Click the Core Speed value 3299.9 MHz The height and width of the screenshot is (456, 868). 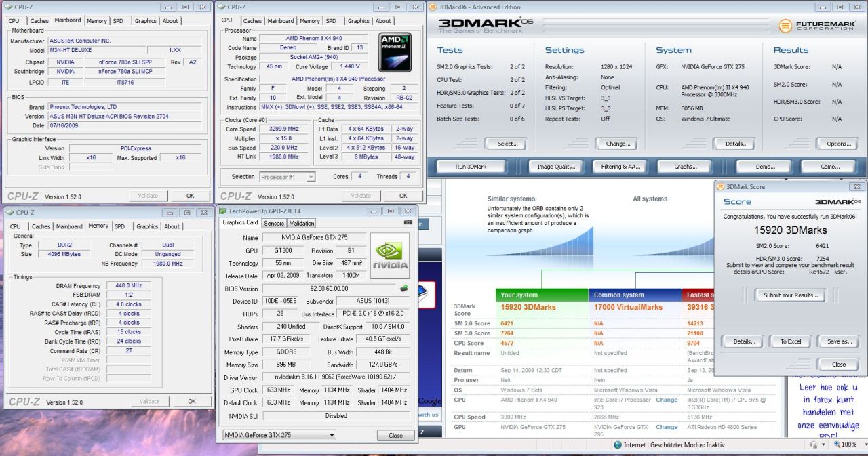tap(284, 129)
